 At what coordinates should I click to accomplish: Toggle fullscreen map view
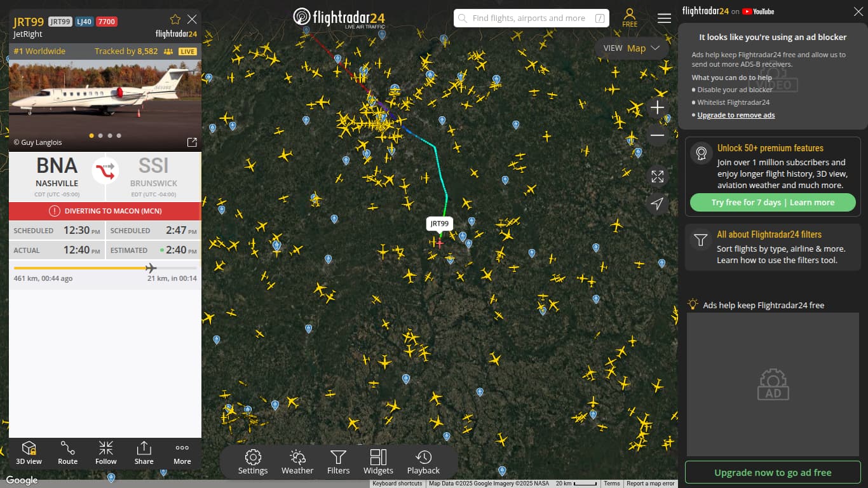[658, 176]
